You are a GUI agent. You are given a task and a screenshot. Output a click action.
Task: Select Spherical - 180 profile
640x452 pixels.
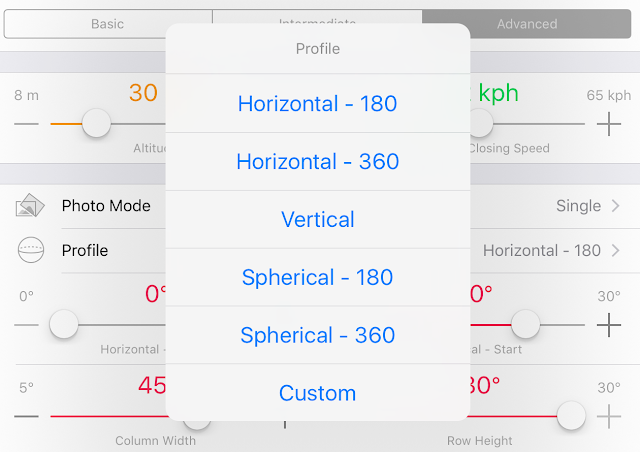coord(317,277)
